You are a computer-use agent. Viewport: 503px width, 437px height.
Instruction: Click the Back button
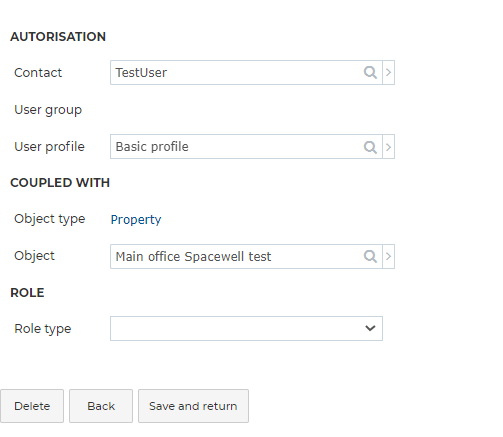pyautogui.click(x=101, y=406)
